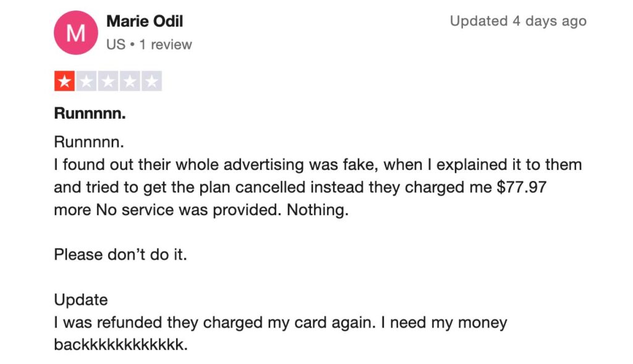Click the third grey rating star
Screen dimensions: 633x364
(108, 81)
